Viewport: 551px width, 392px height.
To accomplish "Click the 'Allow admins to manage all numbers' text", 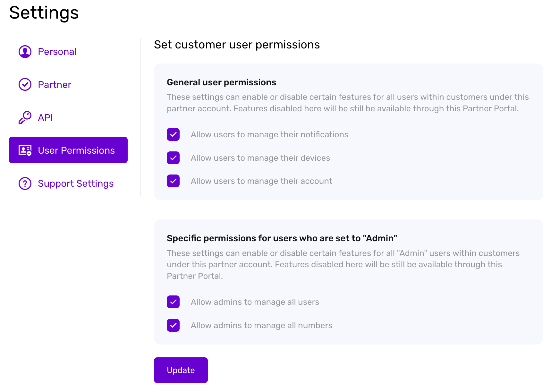I will pyautogui.click(x=261, y=325).
